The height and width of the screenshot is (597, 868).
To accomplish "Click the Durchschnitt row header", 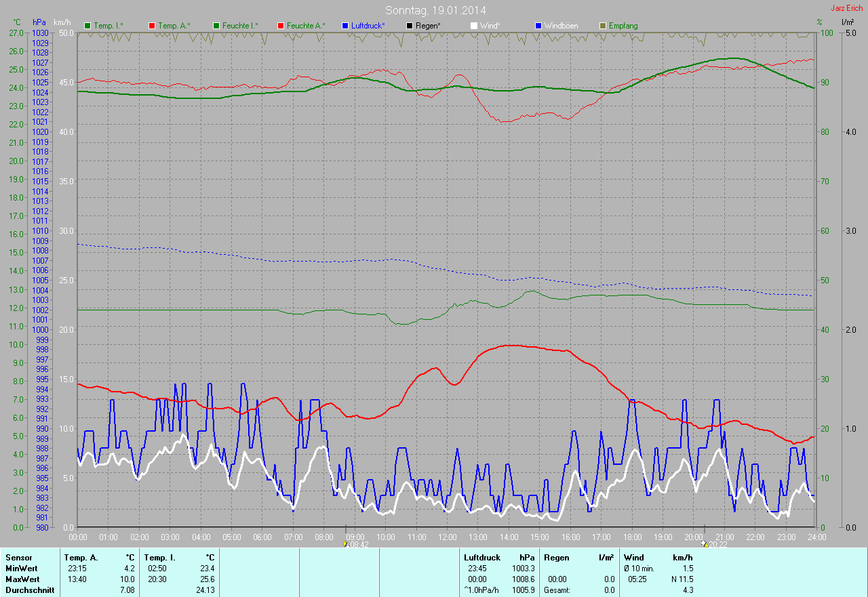I will coord(30,590).
